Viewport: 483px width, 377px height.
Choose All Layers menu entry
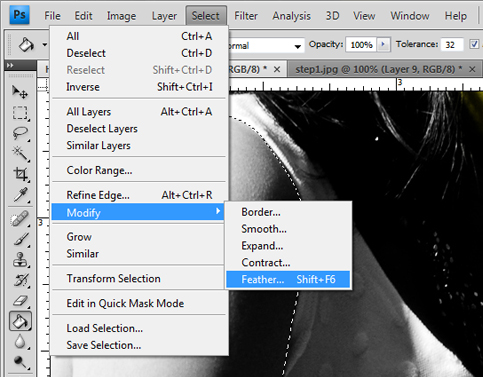tap(139, 112)
